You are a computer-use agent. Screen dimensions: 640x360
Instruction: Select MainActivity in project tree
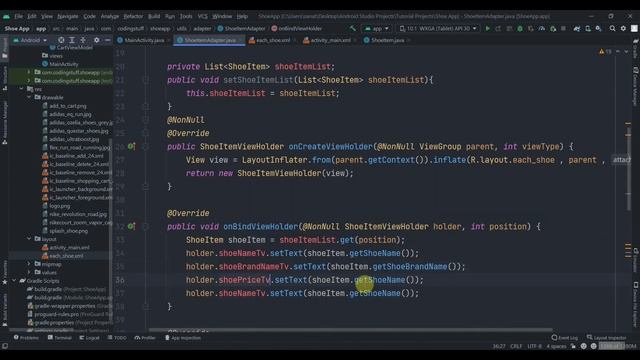[x=60, y=64]
